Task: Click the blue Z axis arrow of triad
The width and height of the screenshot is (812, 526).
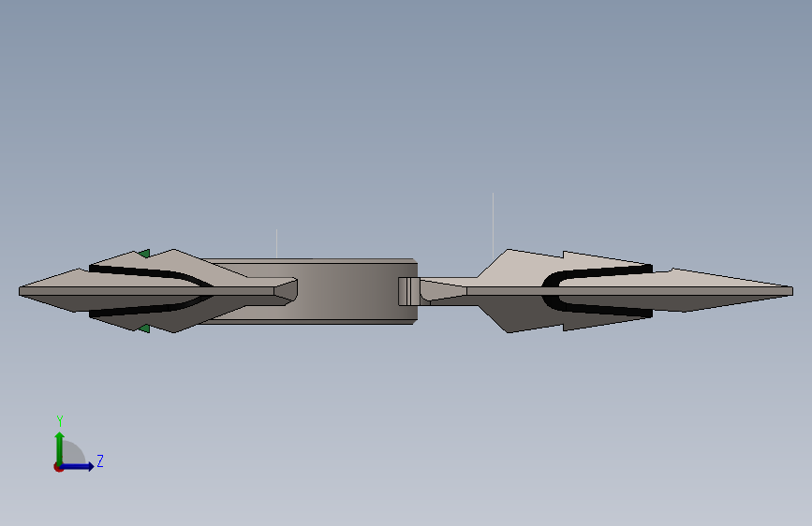Action: (x=78, y=466)
